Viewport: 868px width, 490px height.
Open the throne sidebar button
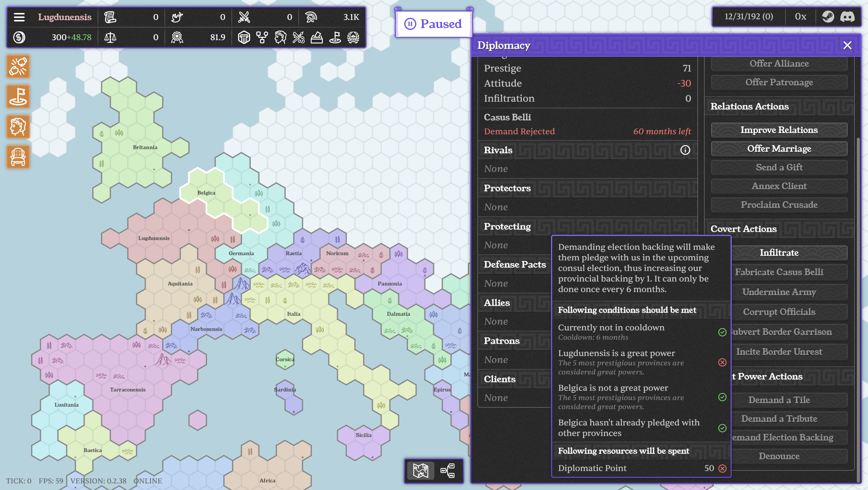point(18,157)
